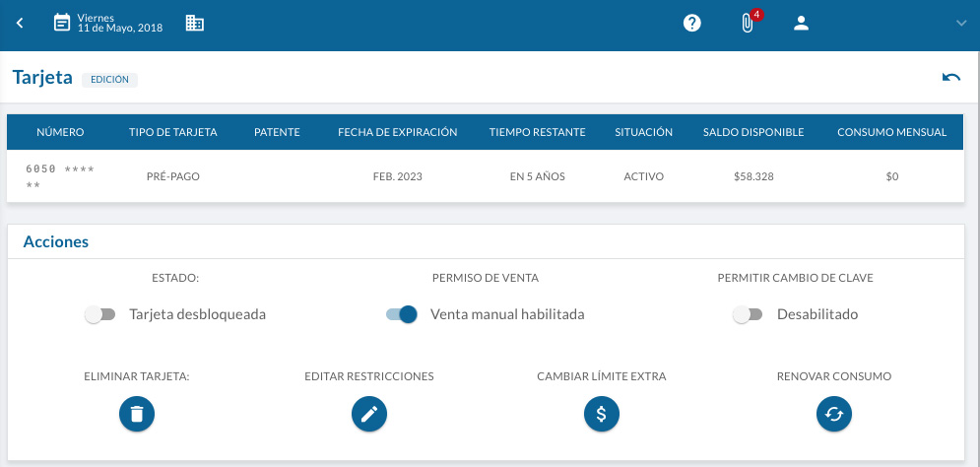
Task: Click the NÚMERO column header
Action: pyautogui.click(x=60, y=133)
